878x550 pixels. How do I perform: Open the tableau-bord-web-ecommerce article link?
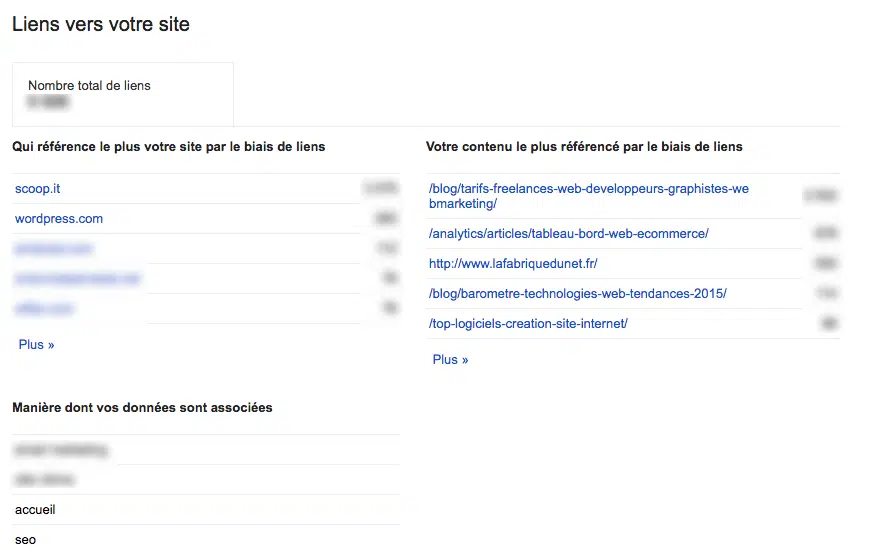tap(568, 234)
